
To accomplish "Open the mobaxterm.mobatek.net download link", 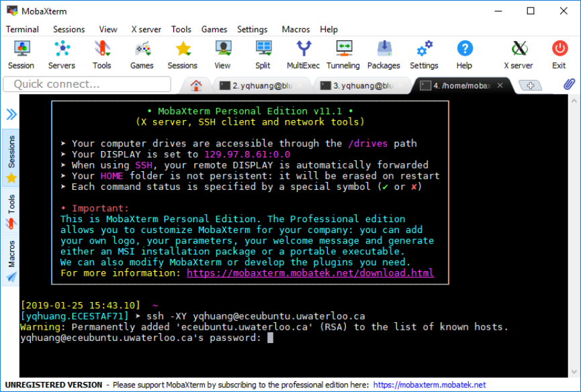I will [x=310, y=273].
